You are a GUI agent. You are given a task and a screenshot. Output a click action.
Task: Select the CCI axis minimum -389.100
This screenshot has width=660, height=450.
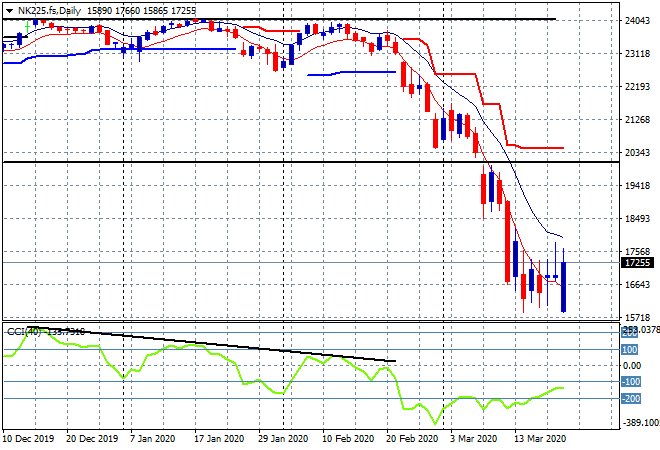click(641, 423)
